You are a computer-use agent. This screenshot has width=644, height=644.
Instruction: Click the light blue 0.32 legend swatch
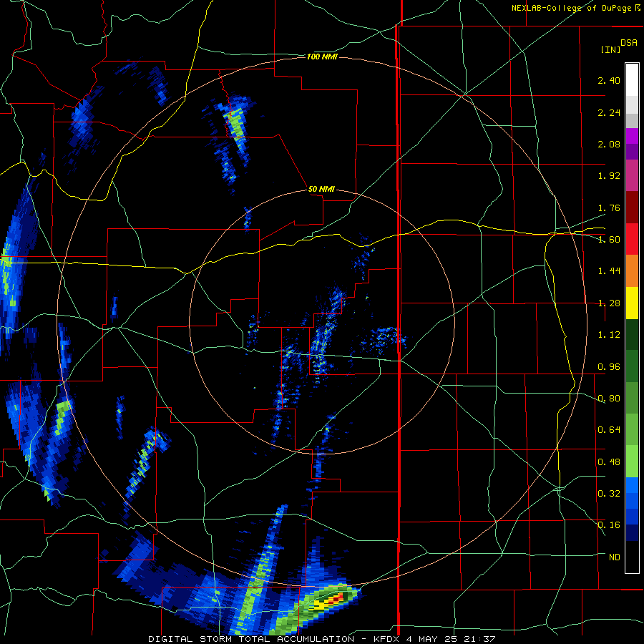coord(632,486)
